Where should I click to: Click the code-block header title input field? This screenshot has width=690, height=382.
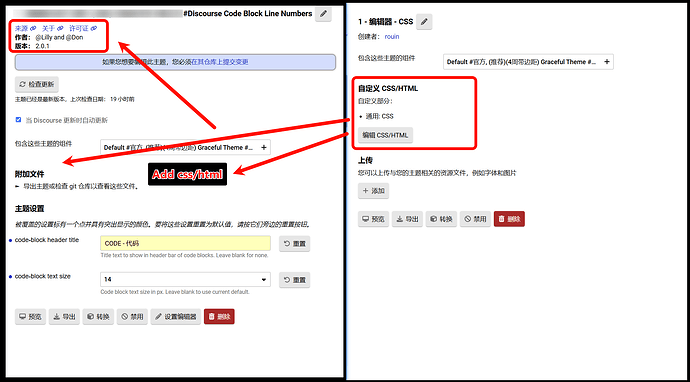pyautogui.click(x=185, y=243)
